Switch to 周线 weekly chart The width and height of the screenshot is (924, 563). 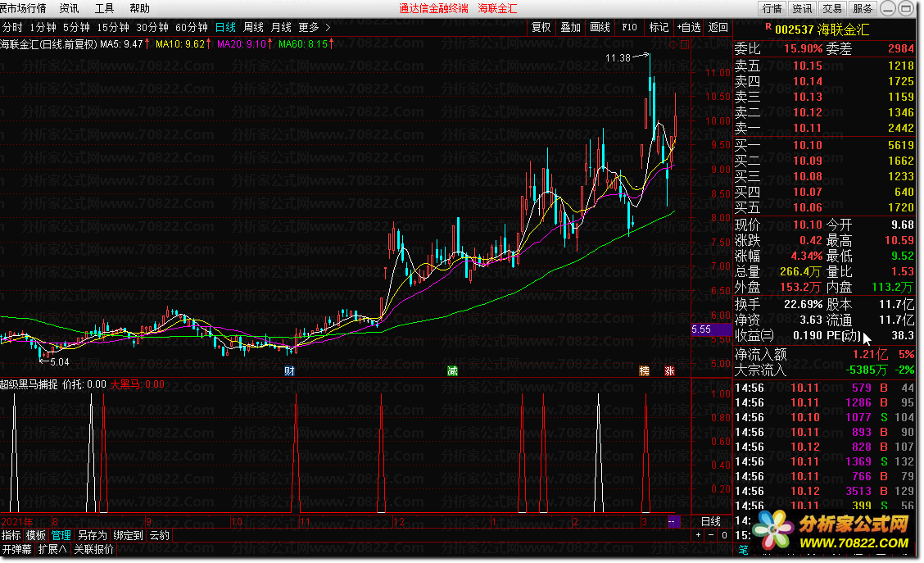click(253, 27)
